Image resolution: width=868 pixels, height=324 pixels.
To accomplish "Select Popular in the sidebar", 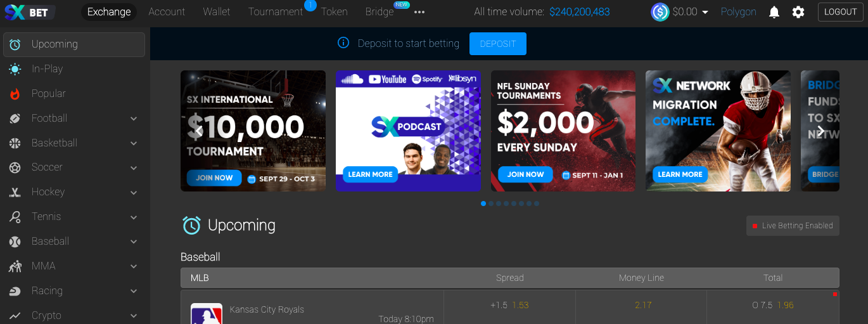I will point(74,94).
